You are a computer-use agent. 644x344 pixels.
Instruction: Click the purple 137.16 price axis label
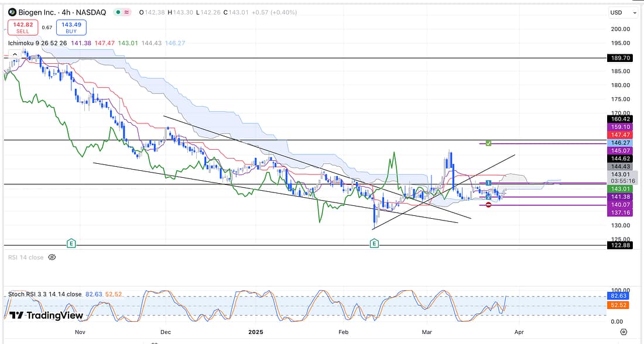pyautogui.click(x=620, y=212)
